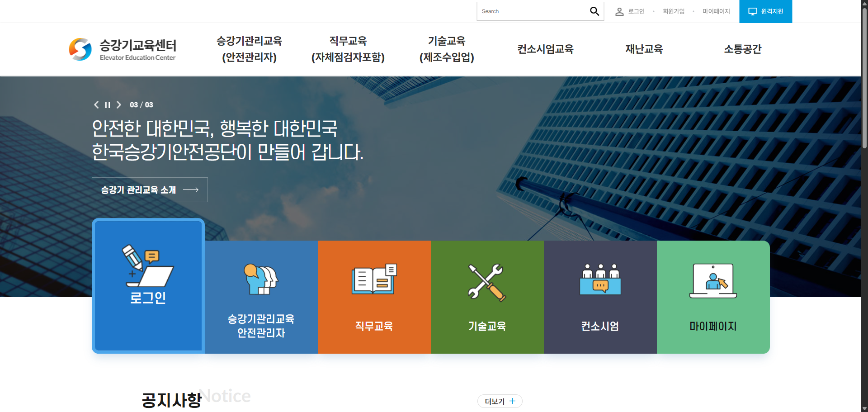
Task: Select the search magnifier icon
Action: pos(594,11)
